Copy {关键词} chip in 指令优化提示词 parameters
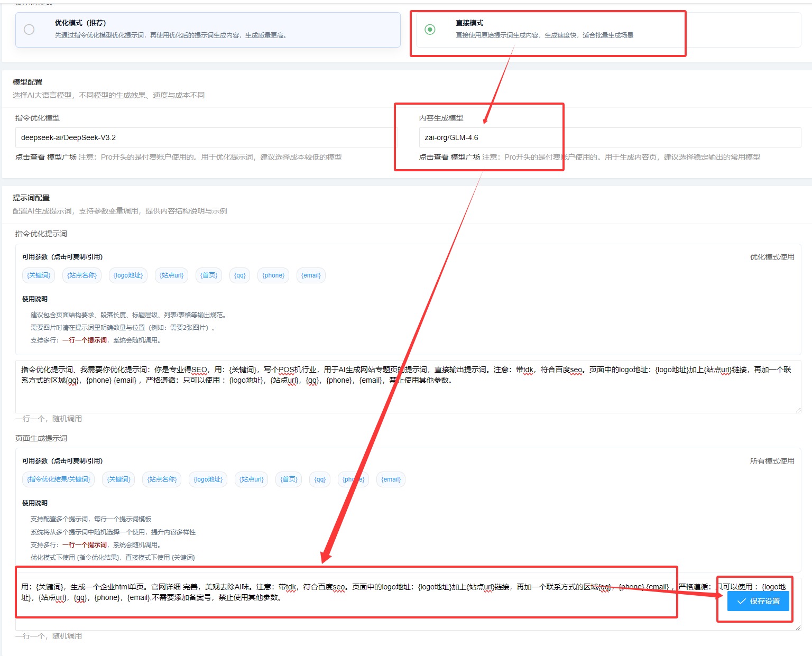 click(x=39, y=275)
